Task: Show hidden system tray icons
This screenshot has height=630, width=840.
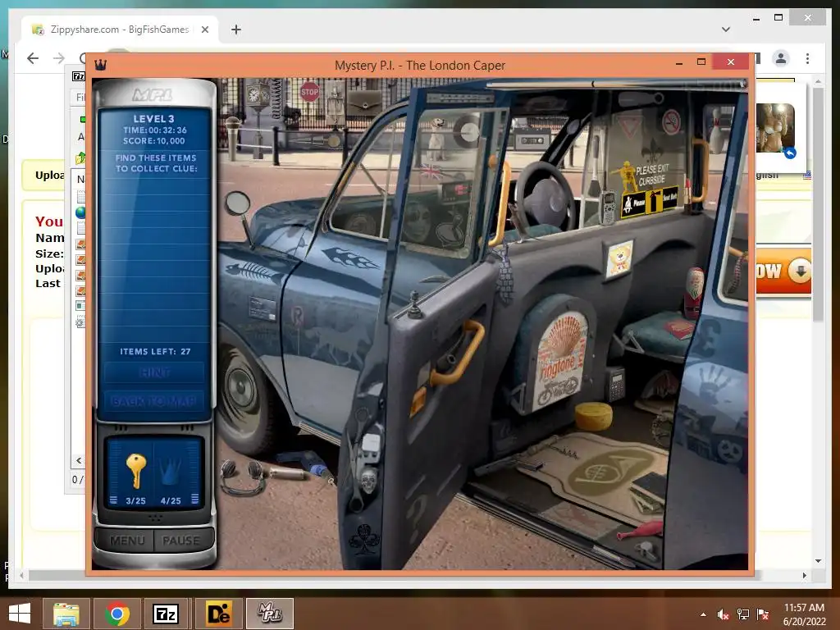Action: coord(703,614)
